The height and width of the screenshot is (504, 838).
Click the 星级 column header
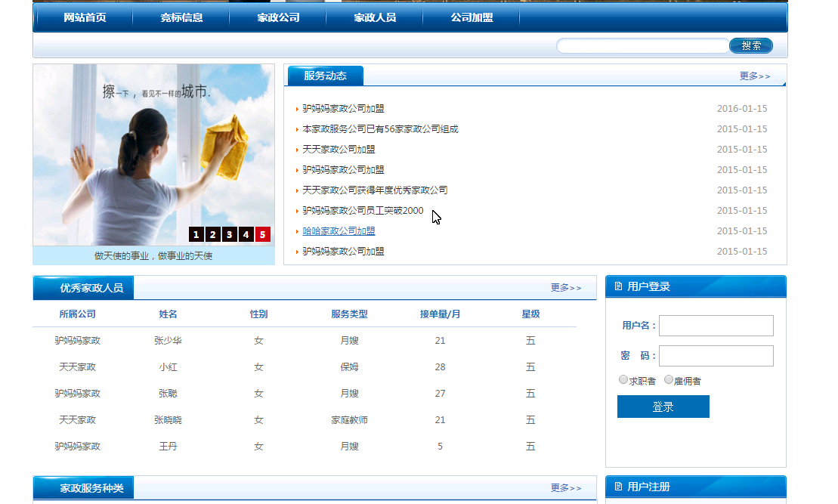(530, 314)
